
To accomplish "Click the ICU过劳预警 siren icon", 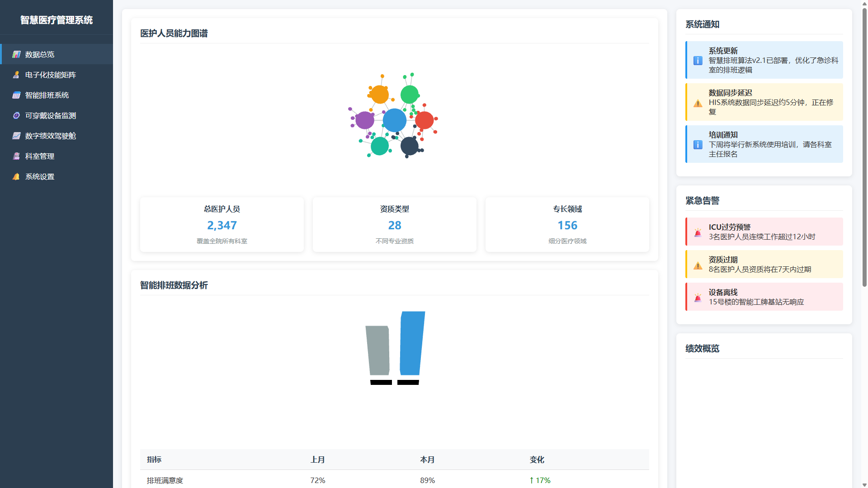I will tap(698, 232).
